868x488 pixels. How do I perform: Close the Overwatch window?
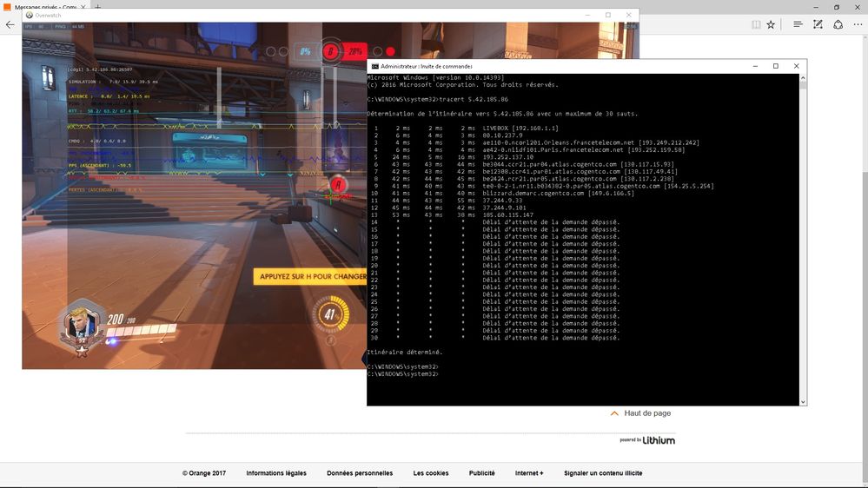(629, 15)
